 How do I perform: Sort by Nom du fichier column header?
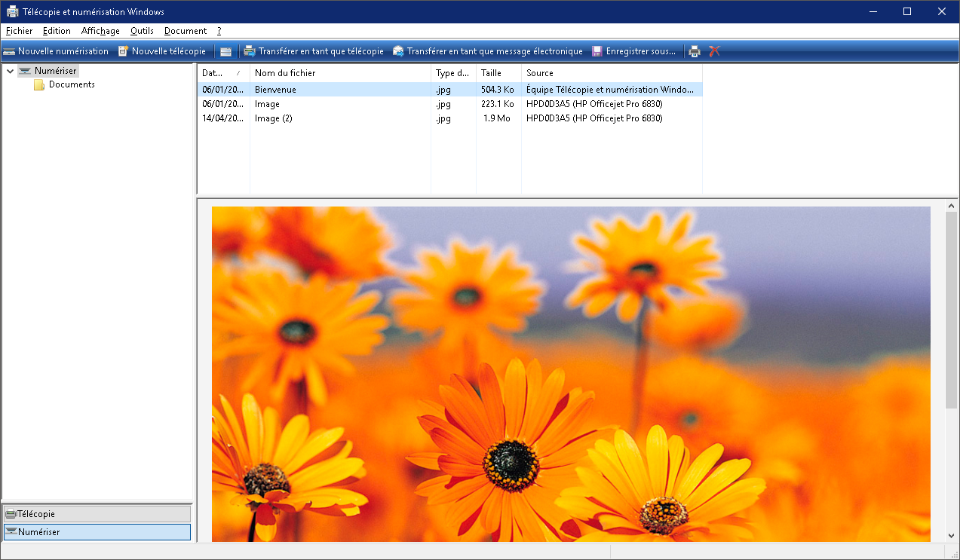(340, 73)
